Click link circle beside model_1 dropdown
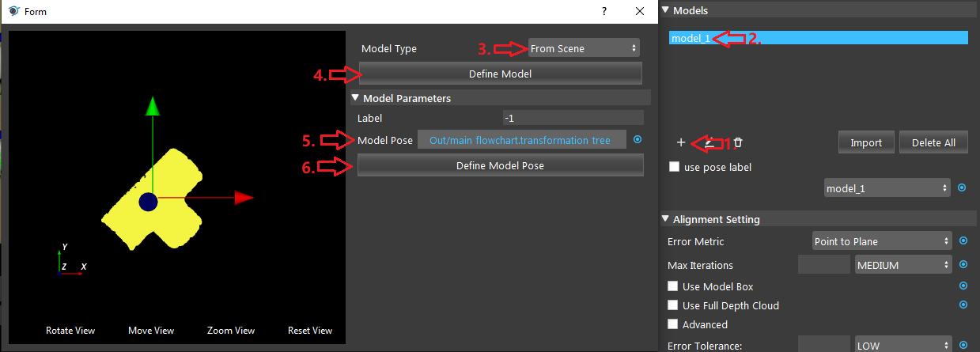980x352 pixels. click(962, 188)
